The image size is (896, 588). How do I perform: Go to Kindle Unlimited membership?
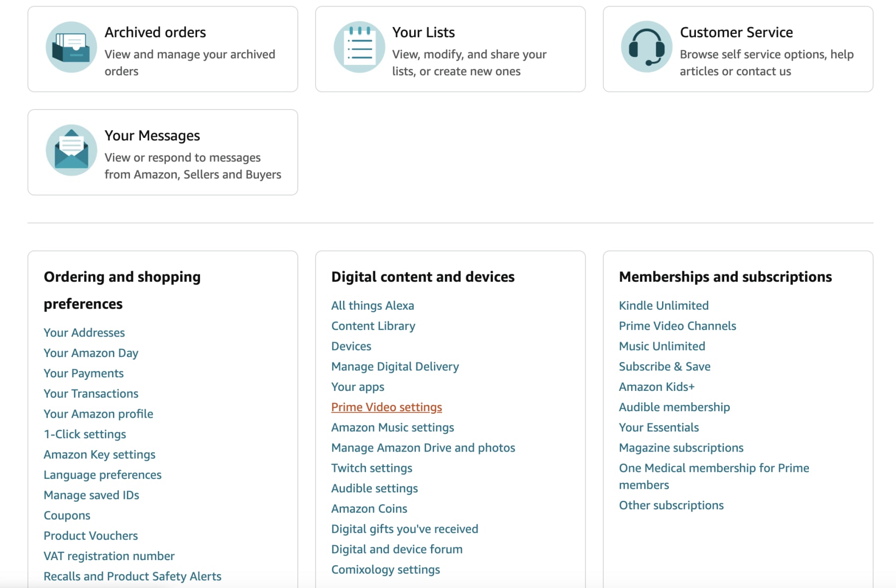pos(664,306)
